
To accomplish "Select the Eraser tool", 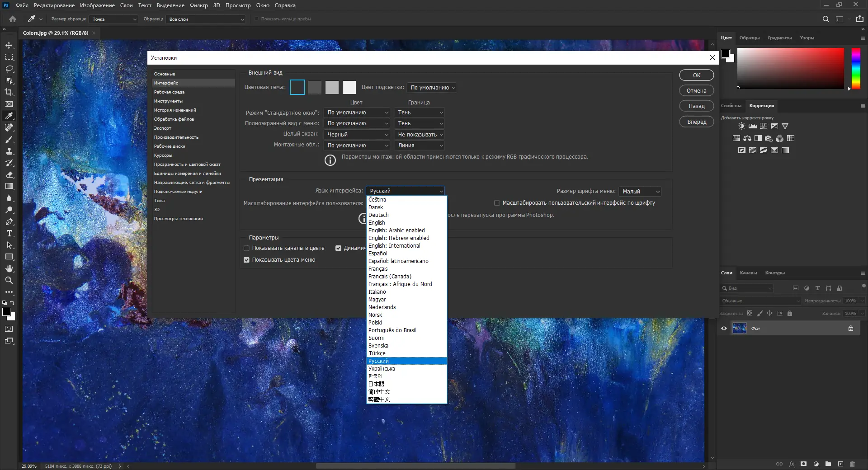I will (x=9, y=175).
